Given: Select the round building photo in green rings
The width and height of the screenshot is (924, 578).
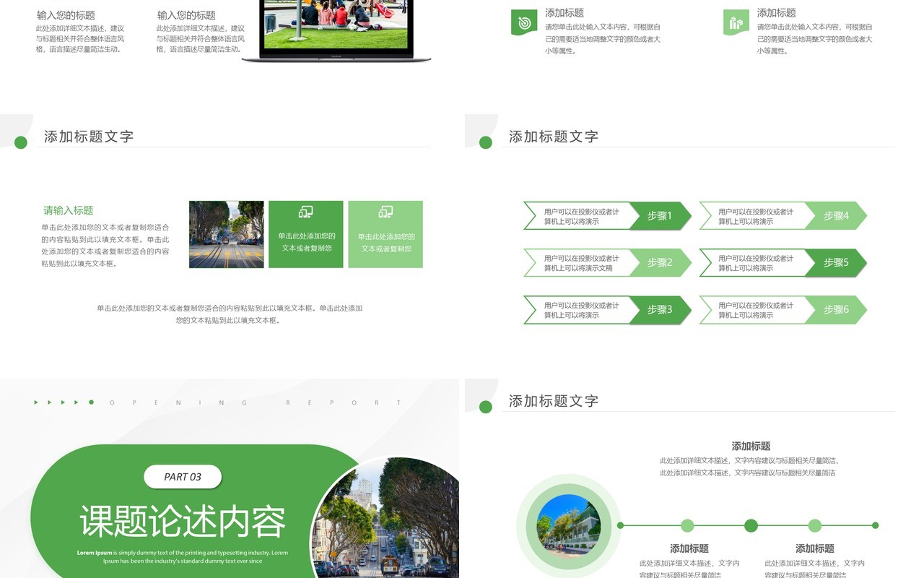Looking at the screenshot, I should (x=569, y=526).
